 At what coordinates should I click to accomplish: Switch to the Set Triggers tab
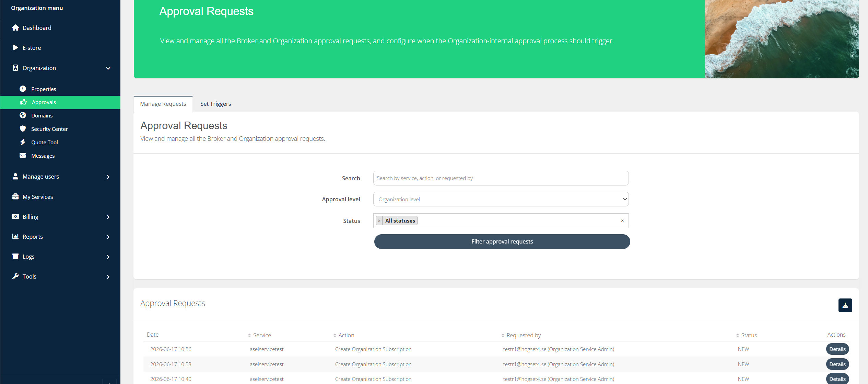pyautogui.click(x=215, y=104)
